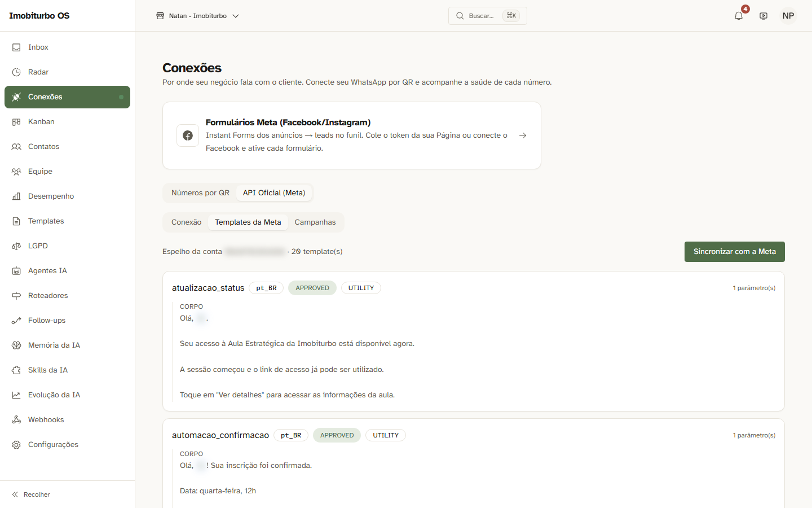
Task: Switch to Números por QR tab
Action: pos(200,193)
